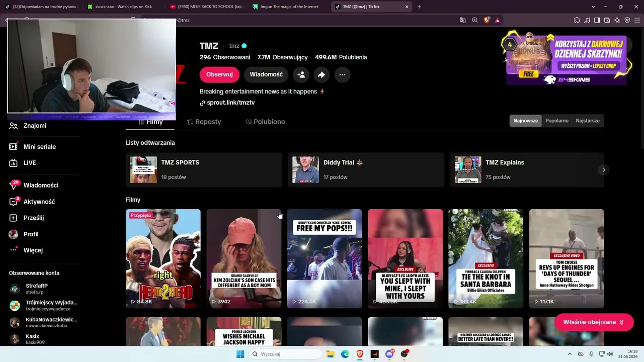The height and width of the screenshot is (362, 644).
Task: Open the Leo AI sparkle icon
Action: tap(617, 20)
